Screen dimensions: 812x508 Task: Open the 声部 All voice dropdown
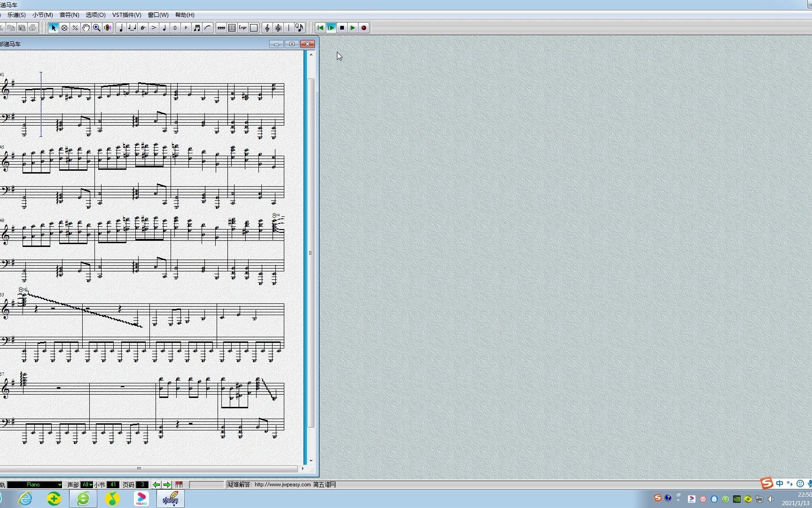click(86, 484)
